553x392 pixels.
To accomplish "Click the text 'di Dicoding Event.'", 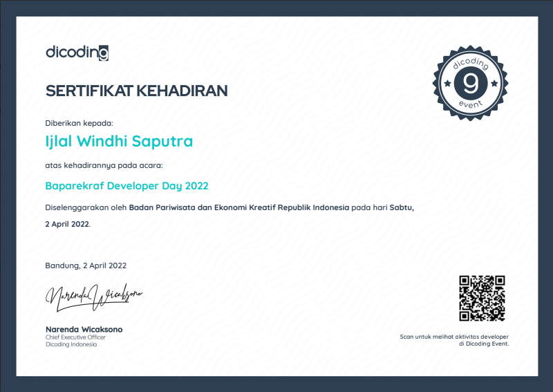I will pos(484,344).
